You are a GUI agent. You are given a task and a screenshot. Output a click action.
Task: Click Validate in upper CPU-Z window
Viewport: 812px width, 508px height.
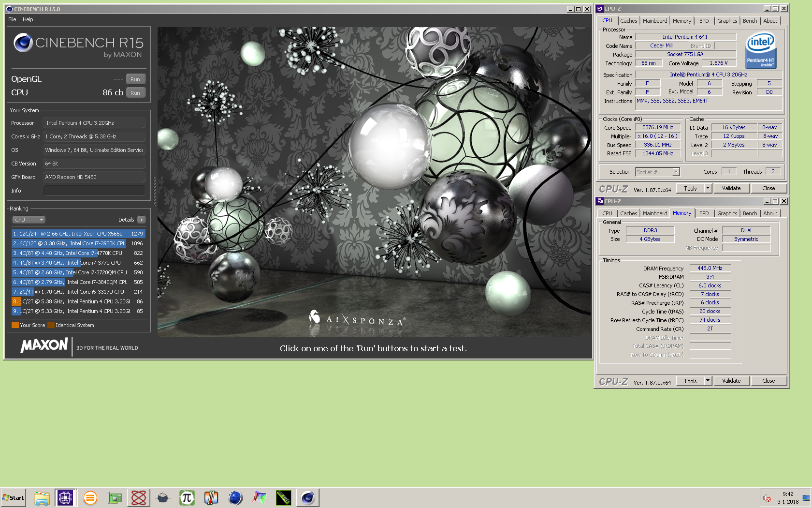(731, 189)
